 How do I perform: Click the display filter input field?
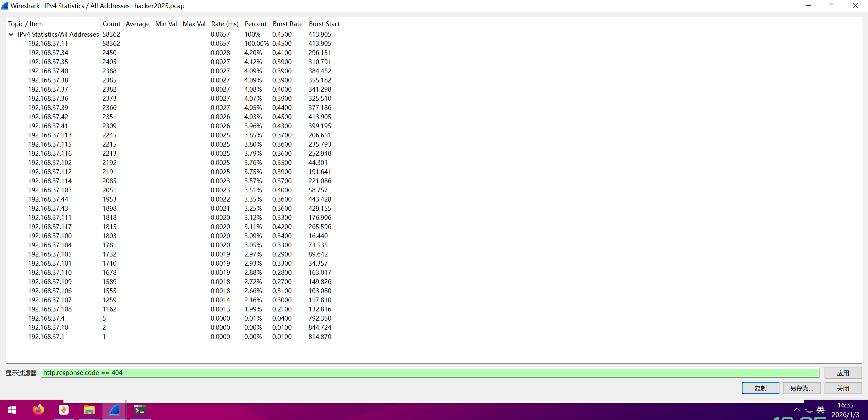[x=430, y=373]
